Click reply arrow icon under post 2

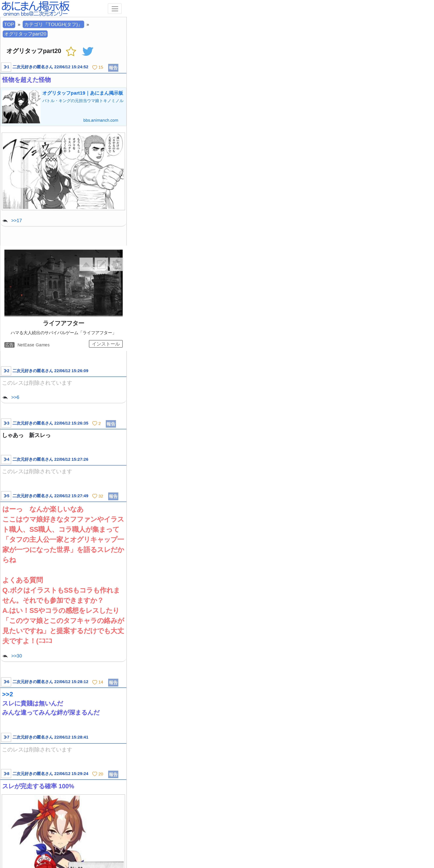pos(5,398)
